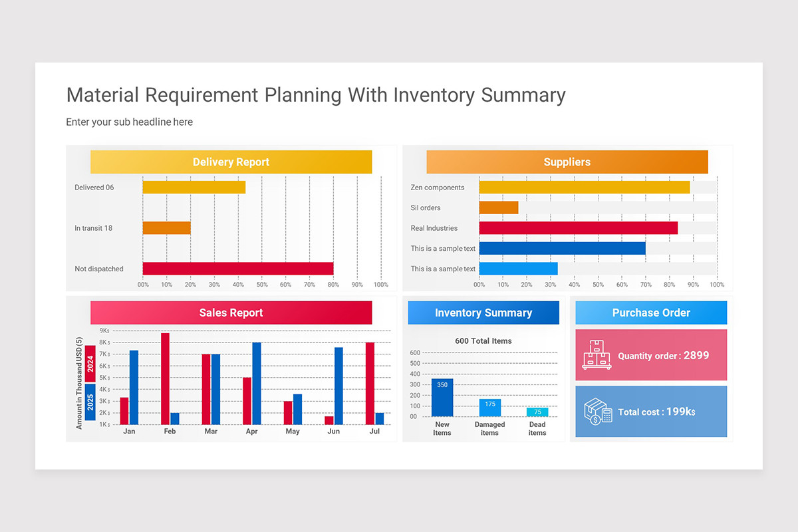Click the boxes-on-pallet icon beside Quantity order
The image size is (798, 532).
pyautogui.click(x=597, y=355)
